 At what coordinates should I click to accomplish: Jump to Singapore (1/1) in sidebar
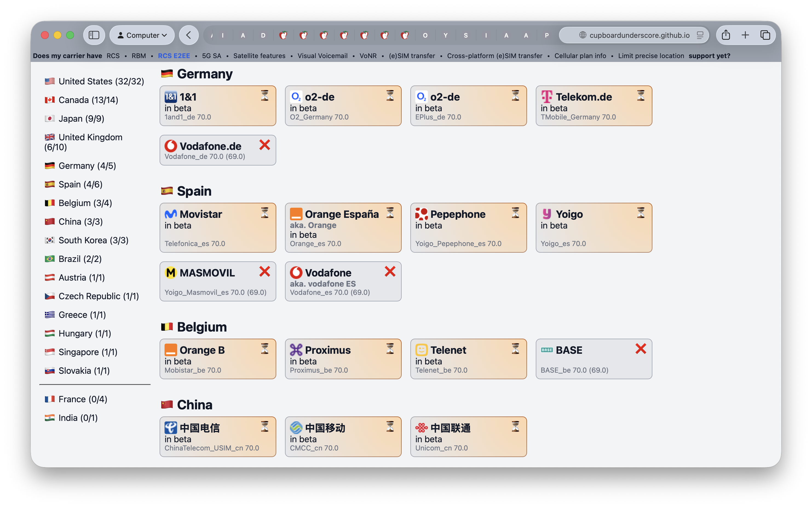(x=81, y=352)
